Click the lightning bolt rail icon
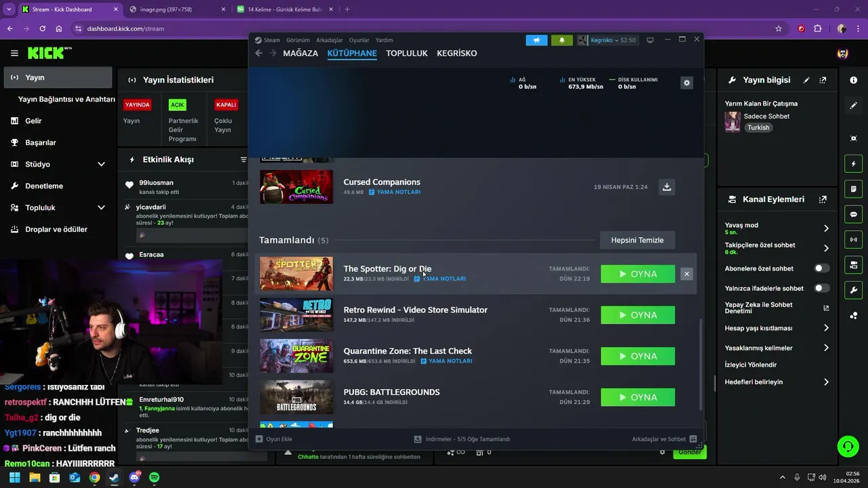Image resolution: width=868 pixels, height=488 pixels. coord(853,164)
